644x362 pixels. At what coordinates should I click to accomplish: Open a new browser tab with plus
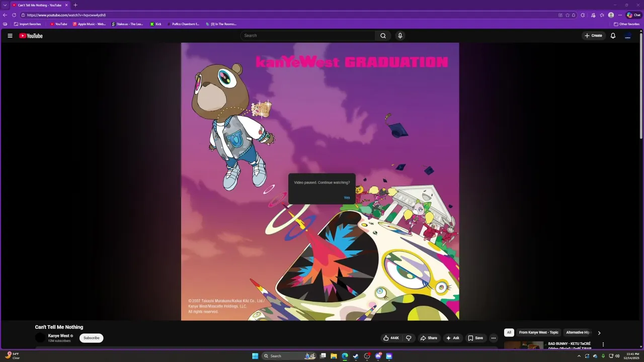[x=75, y=5]
